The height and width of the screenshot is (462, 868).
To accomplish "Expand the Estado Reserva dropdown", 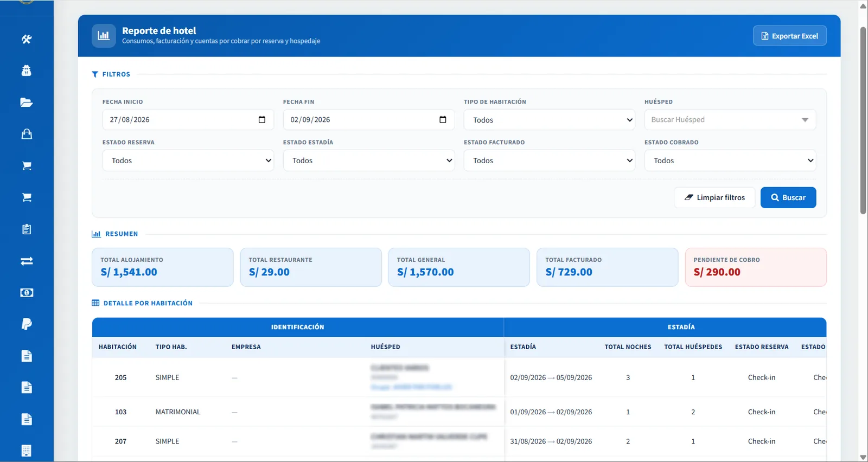I will (188, 161).
